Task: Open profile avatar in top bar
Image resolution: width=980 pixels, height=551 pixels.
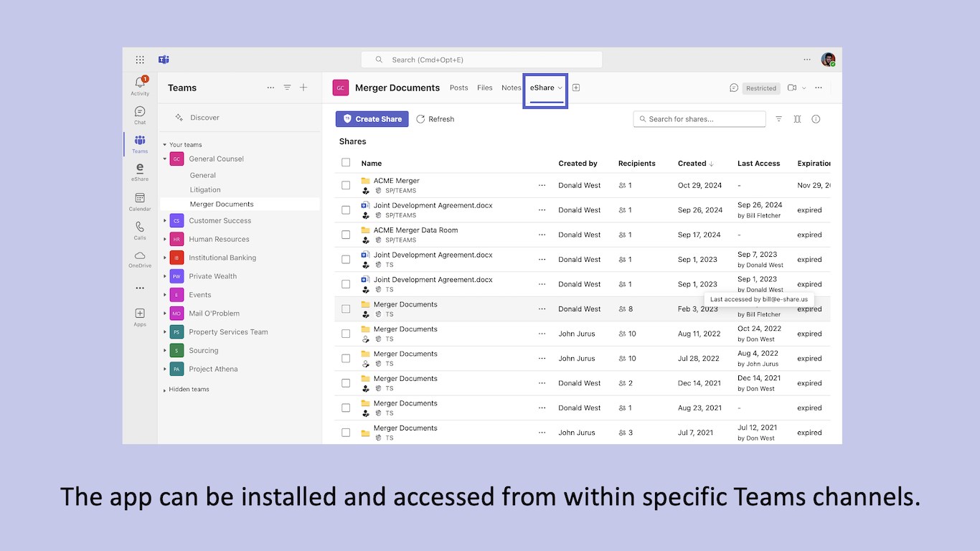Action: pyautogui.click(x=828, y=60)
